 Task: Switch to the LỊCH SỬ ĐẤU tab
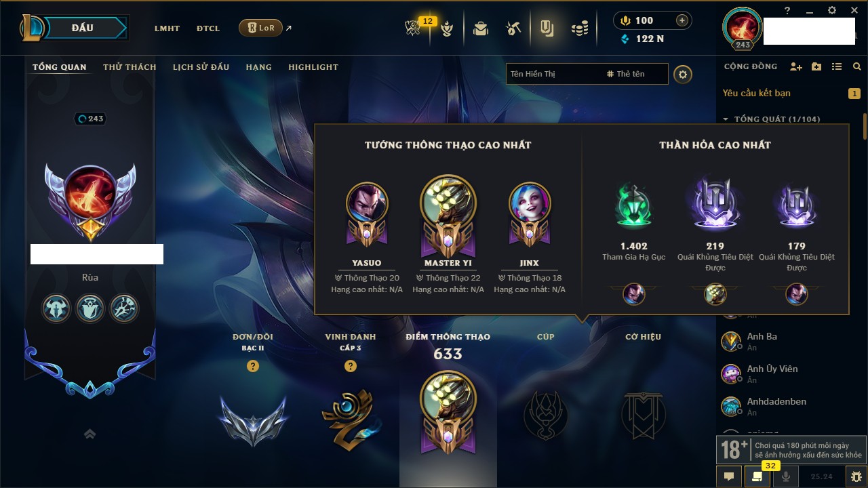point(201,67)
